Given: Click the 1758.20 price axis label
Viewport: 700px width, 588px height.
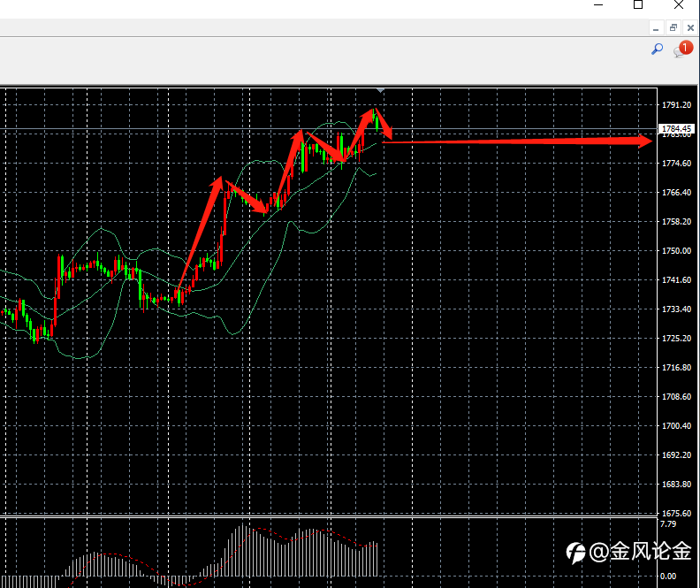Looking at the screenshot, I should click(x=676, y=221).
